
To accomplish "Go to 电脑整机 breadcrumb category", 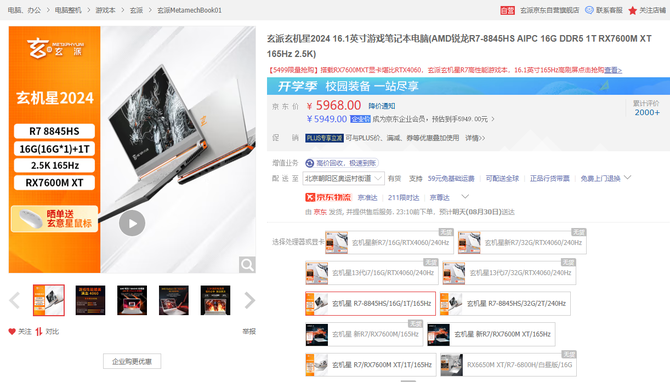I will click(x=68, y=10).
